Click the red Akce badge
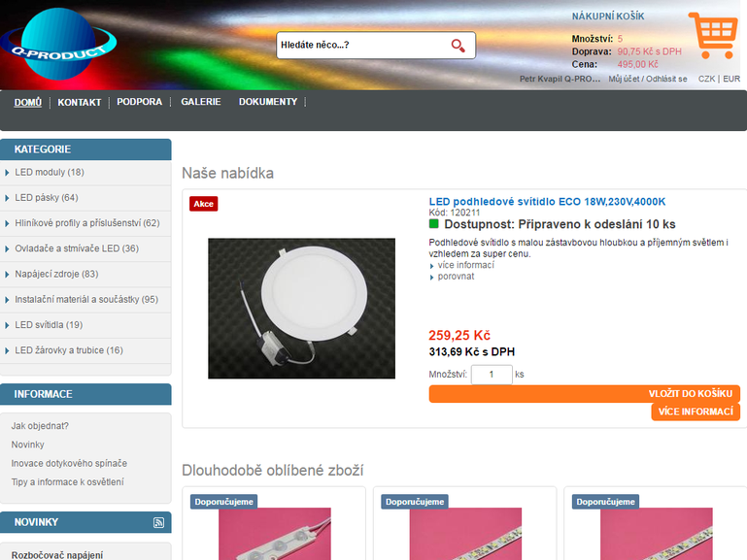Image resolution: width=747 pixels, height=560 pixels. pyautogui.click(x=203, y=204)
